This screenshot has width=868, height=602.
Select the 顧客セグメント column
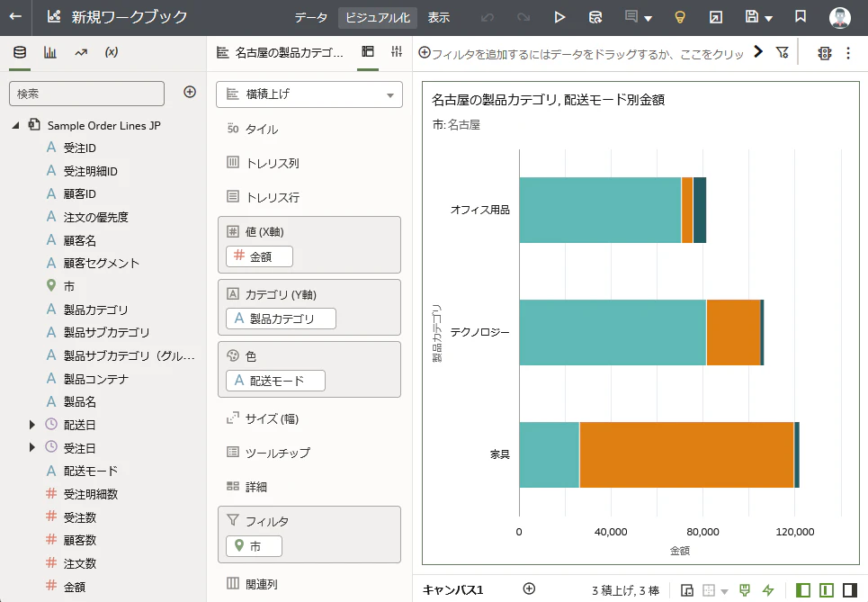point(101,263)
